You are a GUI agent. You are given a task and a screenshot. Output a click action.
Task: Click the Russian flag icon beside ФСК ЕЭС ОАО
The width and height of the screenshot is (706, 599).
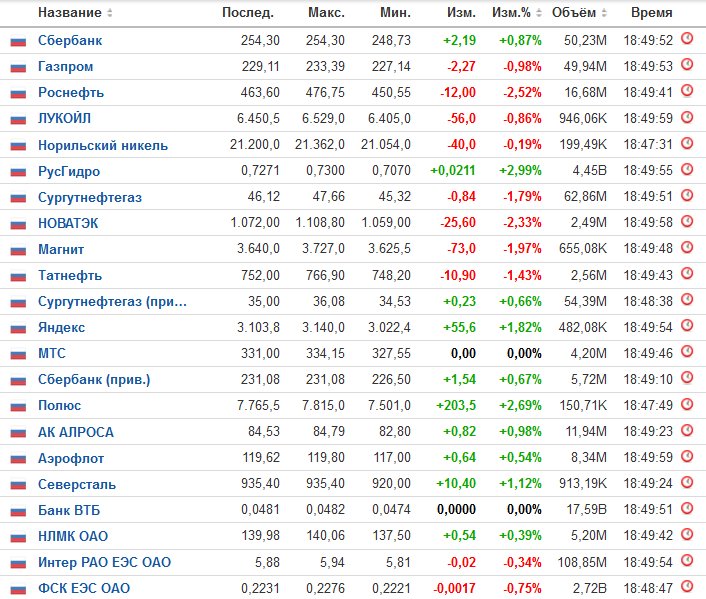click(x=18, y=589)
